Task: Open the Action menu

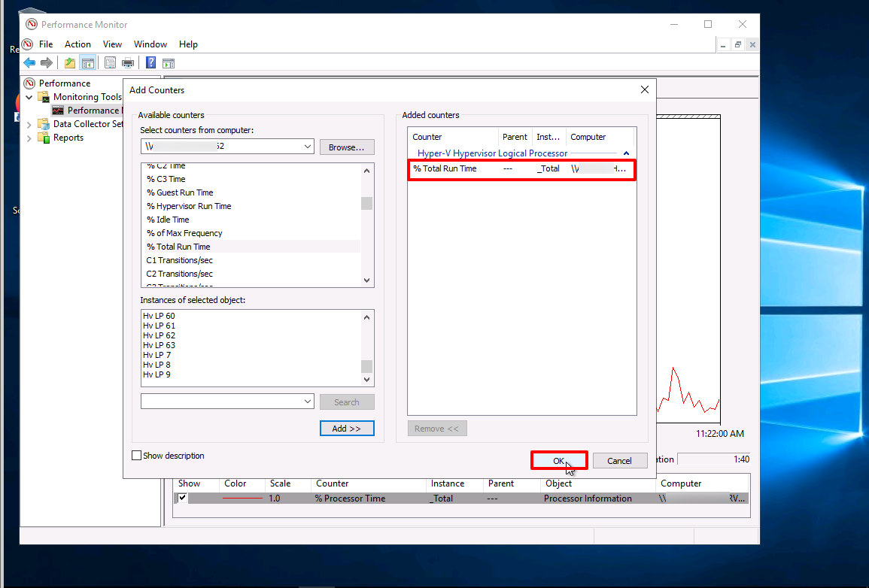Action: pos(77,44)
